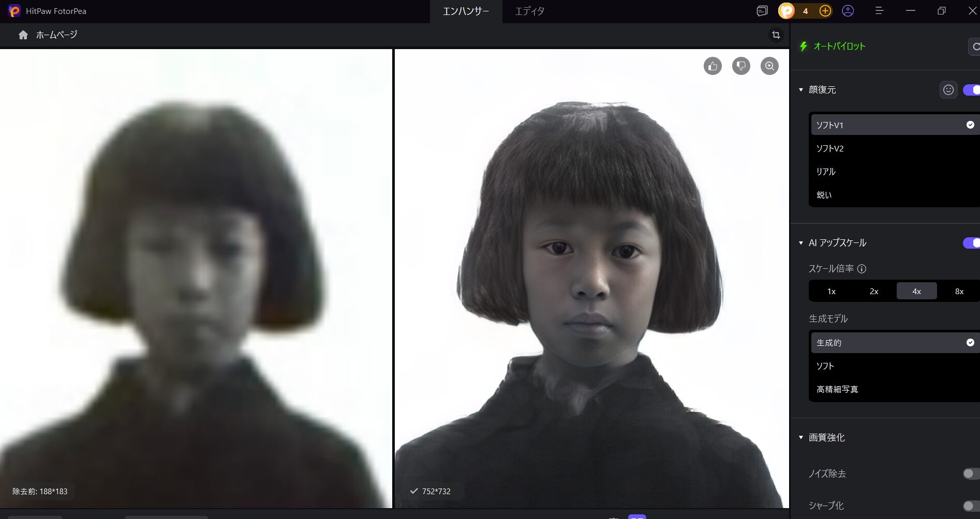Image resolution: width=980 pixels, height=519 pixels.
Task: Open the account profile icon
Action: coord(849,11)
